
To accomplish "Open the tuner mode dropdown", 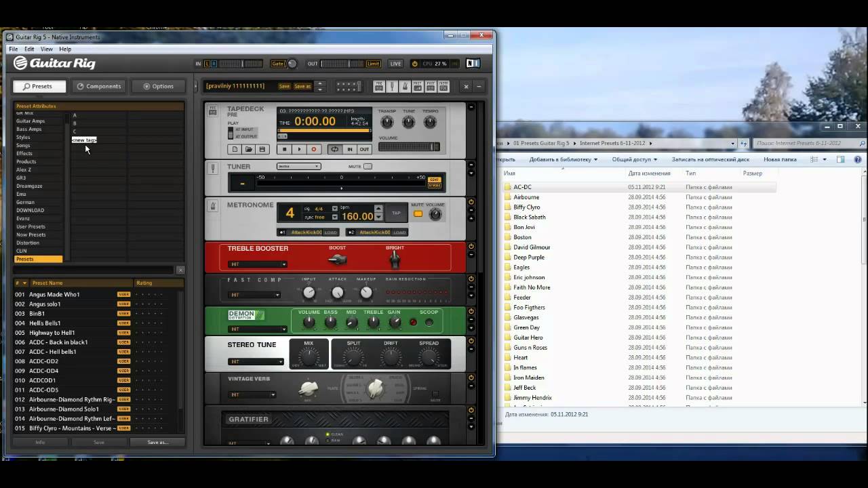I will coord(298,166).
